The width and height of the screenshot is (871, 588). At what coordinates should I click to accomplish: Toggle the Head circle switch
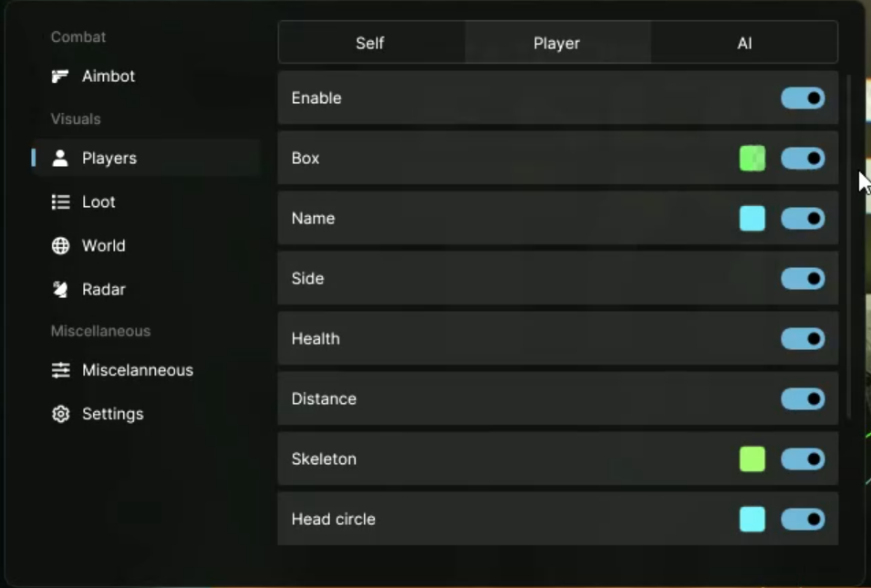[803, 520]
